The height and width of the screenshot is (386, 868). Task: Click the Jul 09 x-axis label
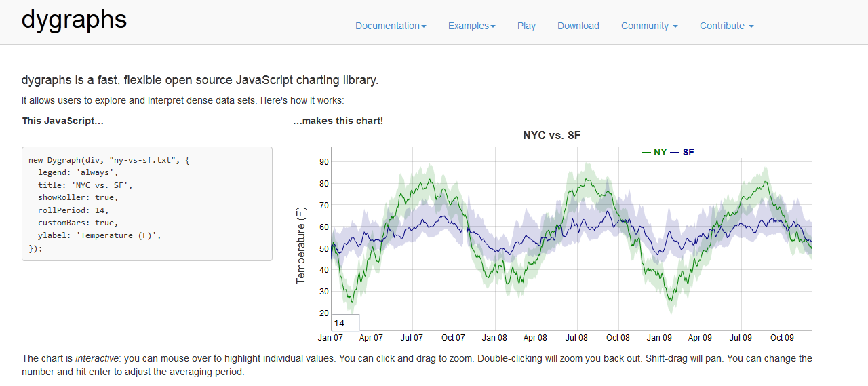coord(741,337)
